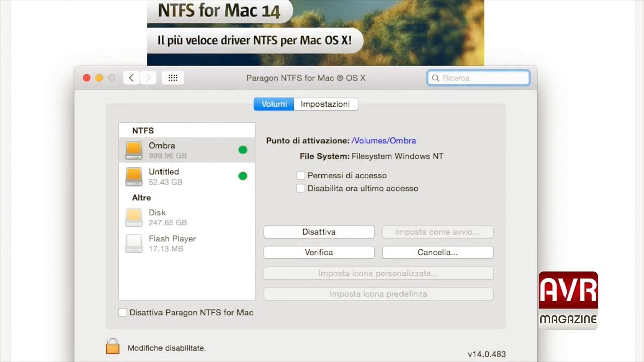Click Untitled's green status indicator
Viewport: 644px width, 362px height.
click(x=243, y=176)
